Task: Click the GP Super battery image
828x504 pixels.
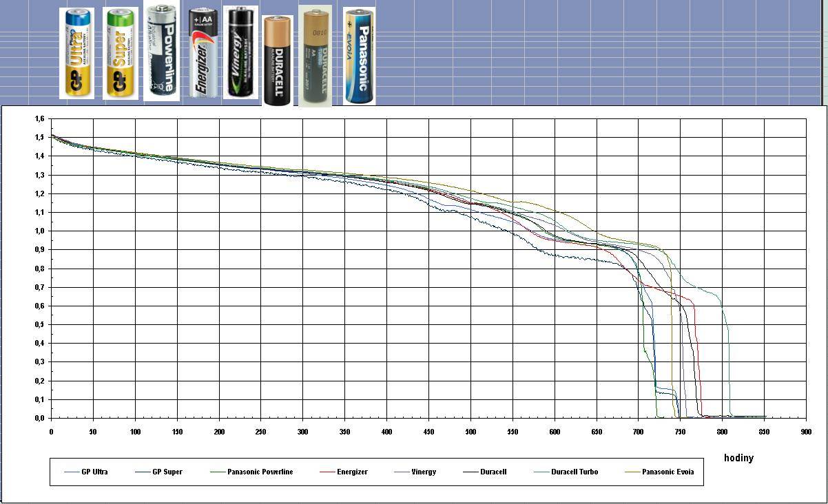Action: point(120,54)
